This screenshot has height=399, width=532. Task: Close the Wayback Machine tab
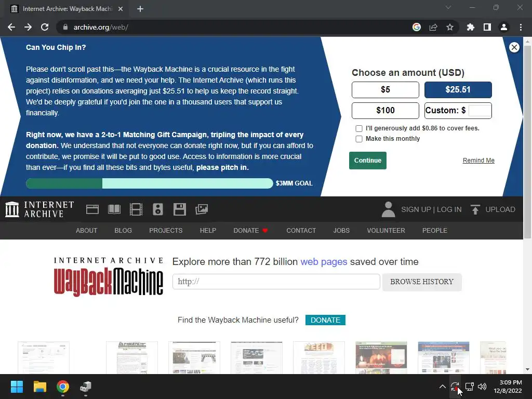[121, 9]
